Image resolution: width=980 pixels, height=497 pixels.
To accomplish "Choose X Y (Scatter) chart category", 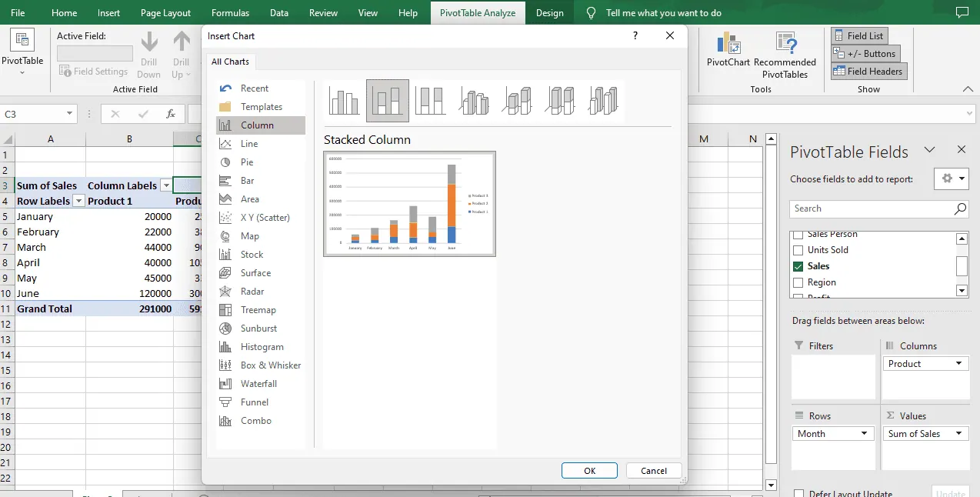I will [261, 218].
